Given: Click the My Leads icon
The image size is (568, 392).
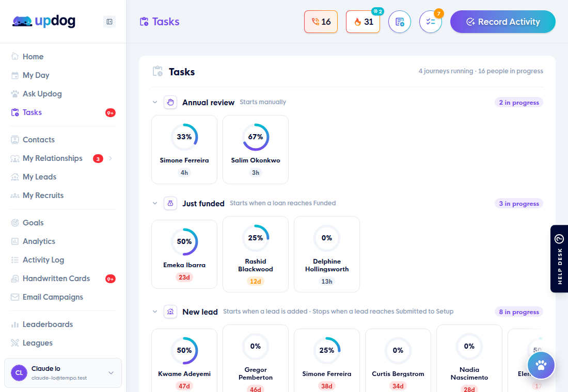Looking at the screenshot, I should tap(15, 177).
